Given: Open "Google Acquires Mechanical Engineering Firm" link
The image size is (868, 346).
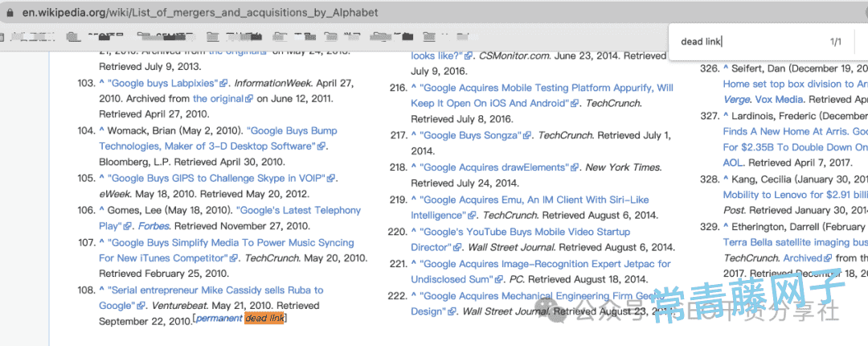Looking at the screenshot, I should pyautogui.click(x=538, y=304).
